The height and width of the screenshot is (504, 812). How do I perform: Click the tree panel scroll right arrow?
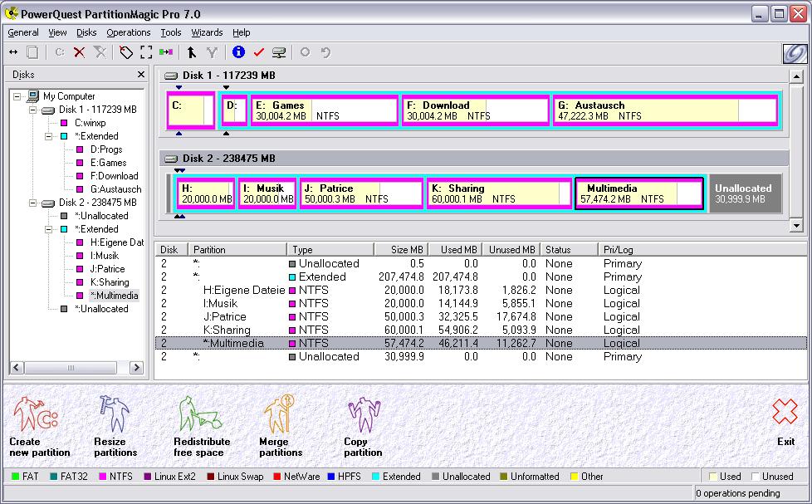point(136,368)
